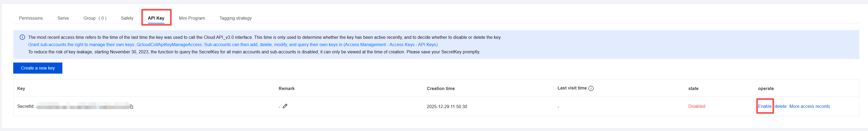Viewport: 868px width, 131px height.
Task: Switch to the Serve tab
Action: [63, 18]
